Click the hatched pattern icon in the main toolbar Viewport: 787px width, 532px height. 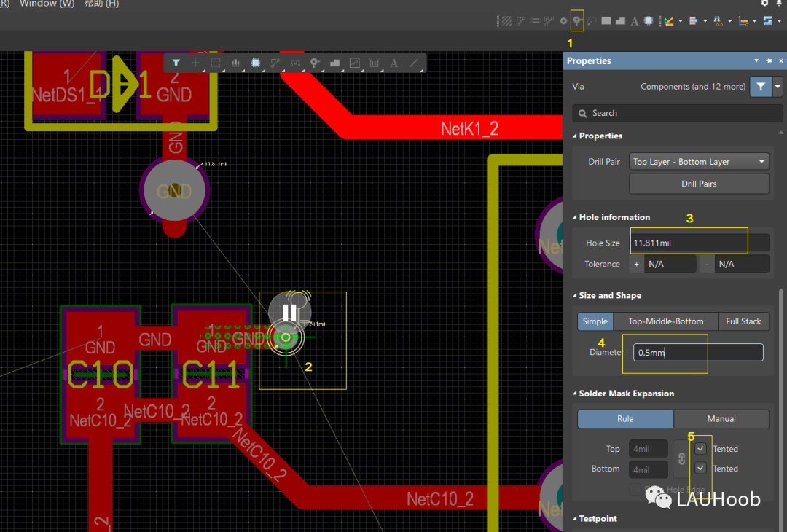[x=507, y=21]
